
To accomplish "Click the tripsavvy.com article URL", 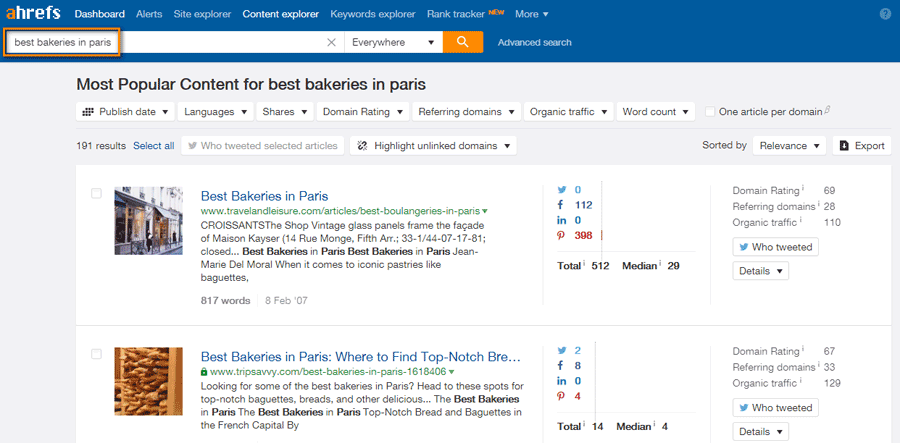I will coord(328,371).
